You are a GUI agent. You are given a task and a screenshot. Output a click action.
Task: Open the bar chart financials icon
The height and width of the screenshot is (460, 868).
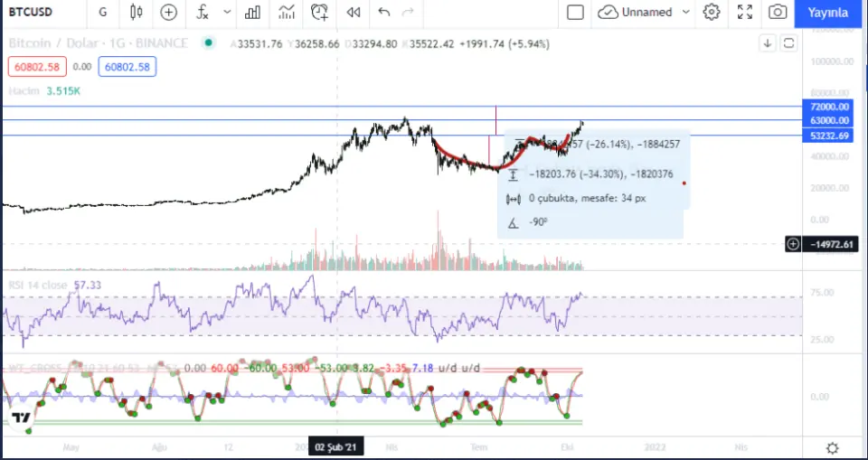pyautogui.click(x=253, y=12)
